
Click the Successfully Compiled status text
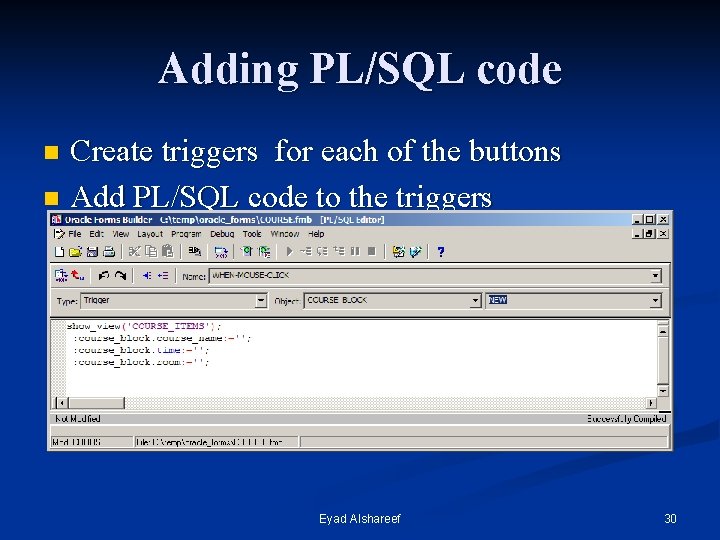click(x=627, y=419)
